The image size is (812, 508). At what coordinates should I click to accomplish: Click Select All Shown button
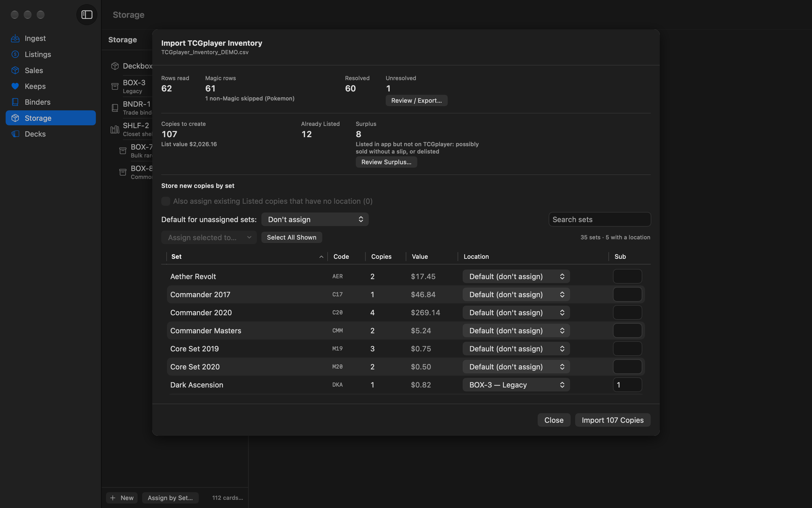coord(291,238)
